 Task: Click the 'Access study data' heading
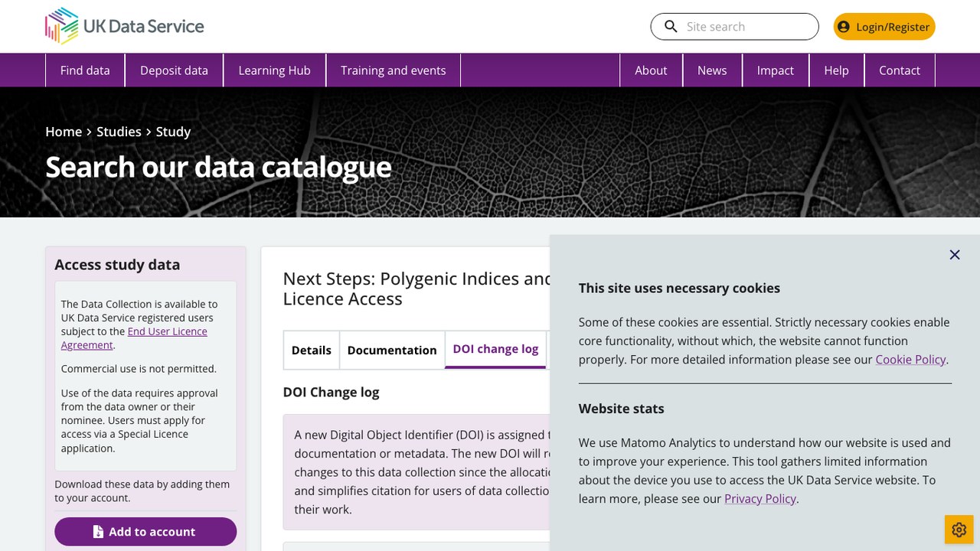click(117, 265)
